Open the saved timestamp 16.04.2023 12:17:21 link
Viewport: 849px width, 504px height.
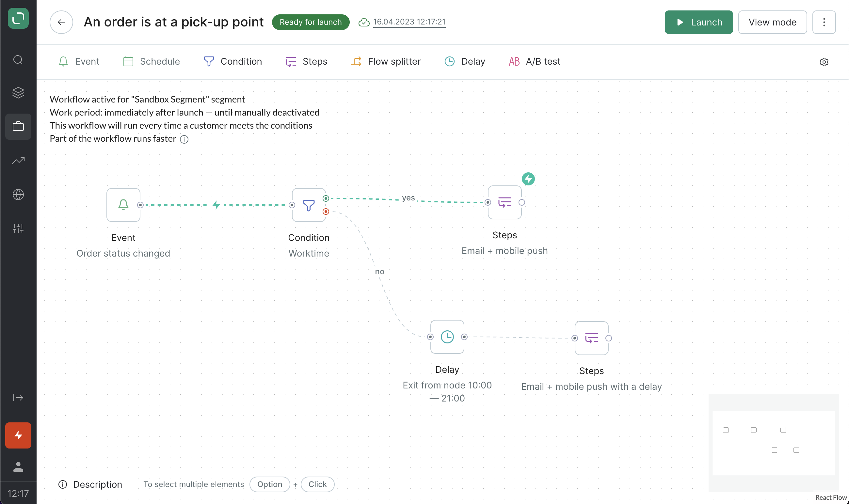409,22
